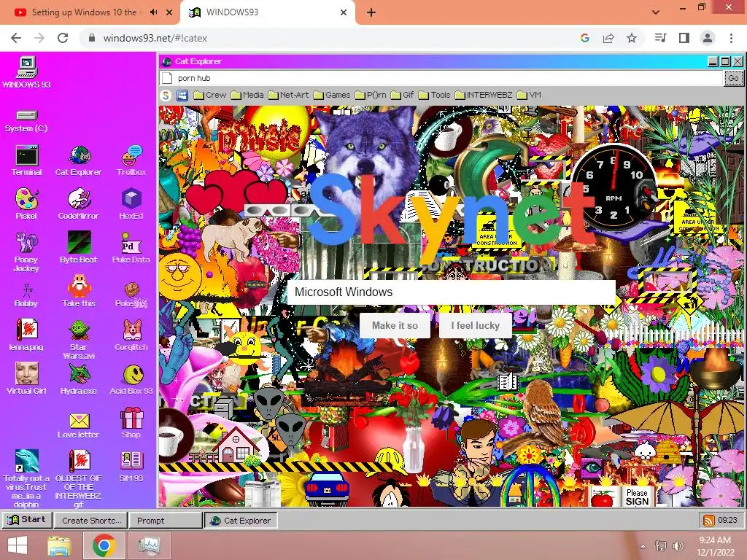Open File Explorer from the taskbar
The height and width of the screenshot is (560, 747).
click(x=59, y=545)
